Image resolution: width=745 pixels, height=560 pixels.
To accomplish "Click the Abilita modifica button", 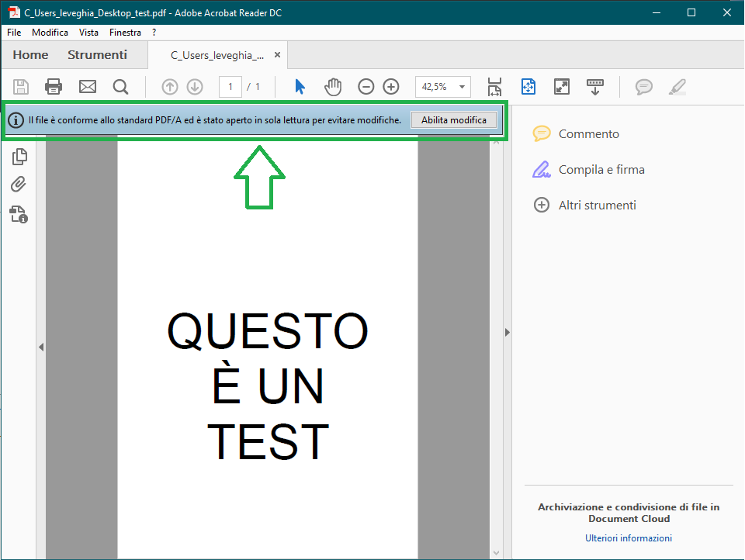I will coord(454,120).
